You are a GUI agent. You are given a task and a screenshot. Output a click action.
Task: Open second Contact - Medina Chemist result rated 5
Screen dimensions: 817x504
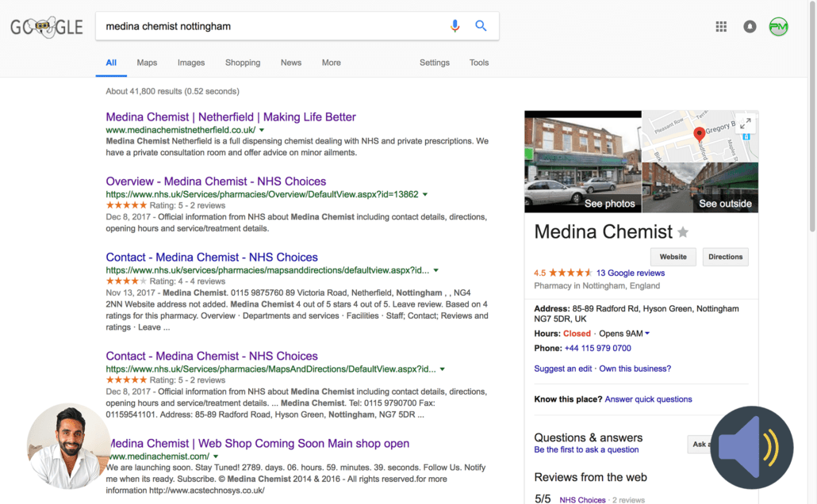pos(212,356)
